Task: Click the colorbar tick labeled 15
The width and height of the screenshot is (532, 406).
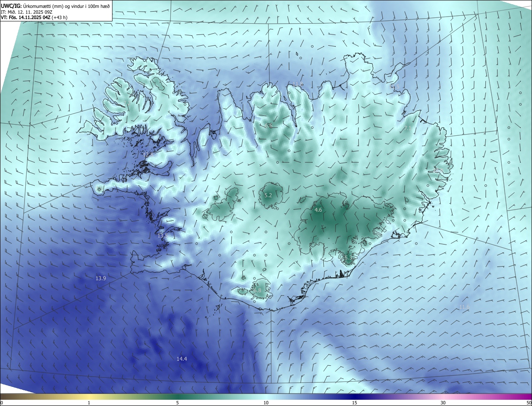Action: click(355, 403)
